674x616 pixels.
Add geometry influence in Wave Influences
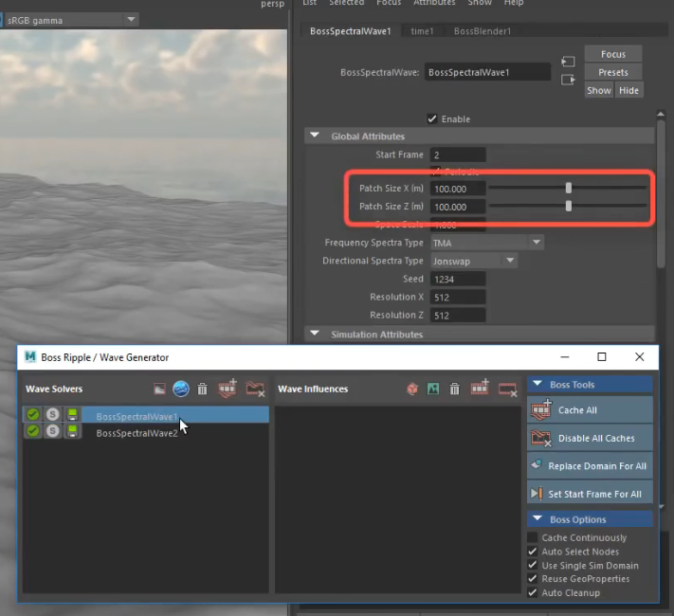412,390
